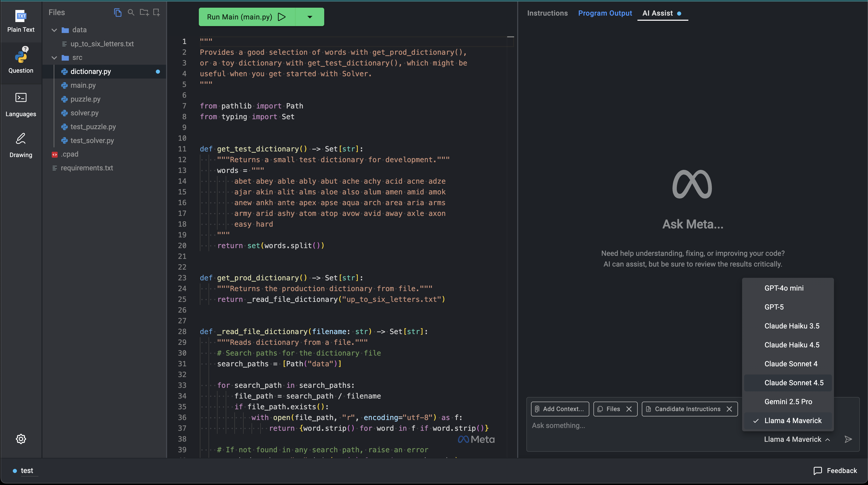The height and width of the screenshot is (485, 868).
Task: Click the search files magnifier icon
Action: click(131, 13)
